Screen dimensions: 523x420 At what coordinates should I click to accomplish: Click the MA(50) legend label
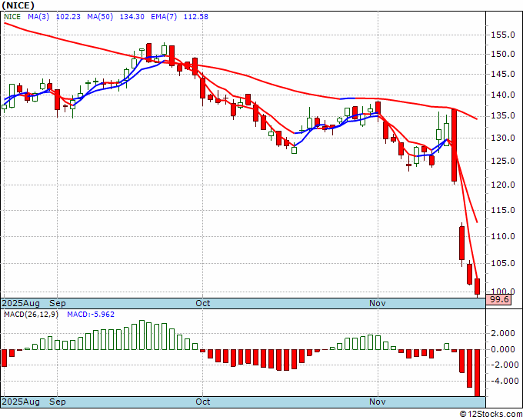(100, 17)
